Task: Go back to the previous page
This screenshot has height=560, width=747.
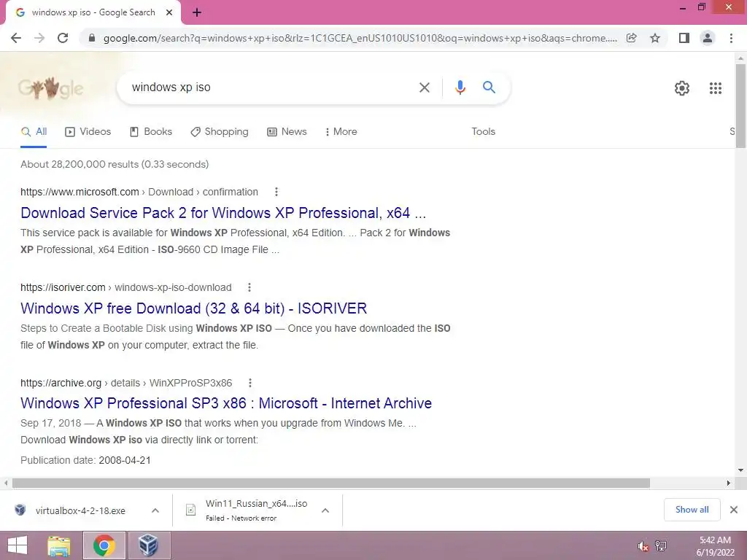Action: coord(16,38)
